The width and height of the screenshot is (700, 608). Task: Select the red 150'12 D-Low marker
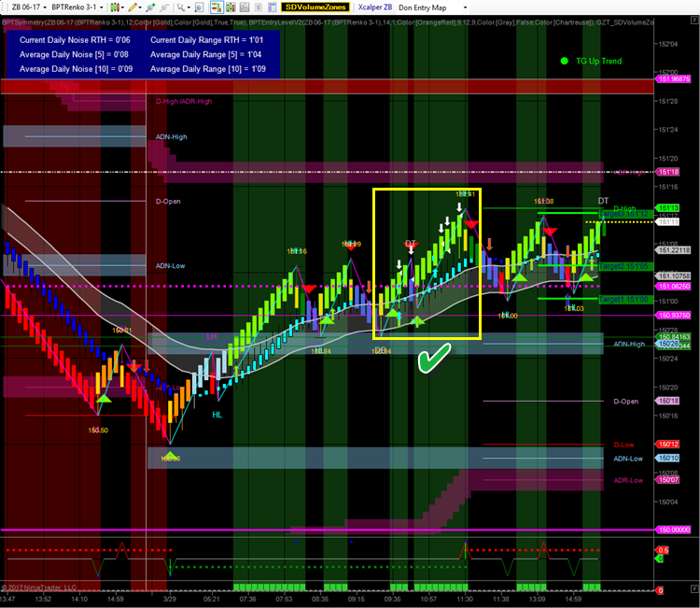[667, 445]
